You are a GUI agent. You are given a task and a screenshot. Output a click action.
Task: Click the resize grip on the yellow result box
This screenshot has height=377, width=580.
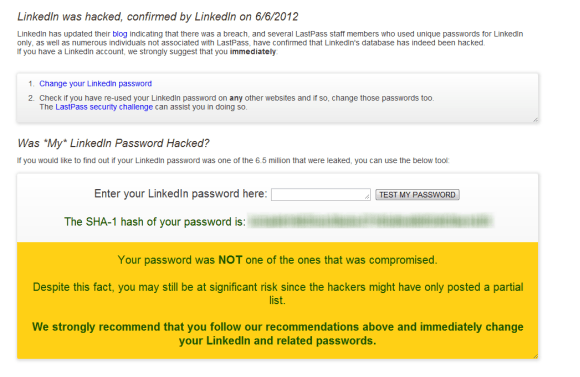(535, 356)
